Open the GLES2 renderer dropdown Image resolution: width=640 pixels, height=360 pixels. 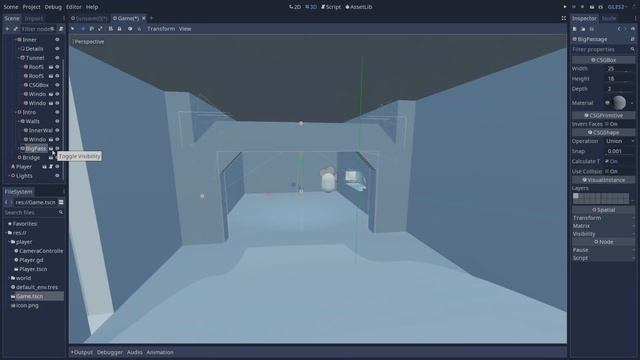[618, 7]
